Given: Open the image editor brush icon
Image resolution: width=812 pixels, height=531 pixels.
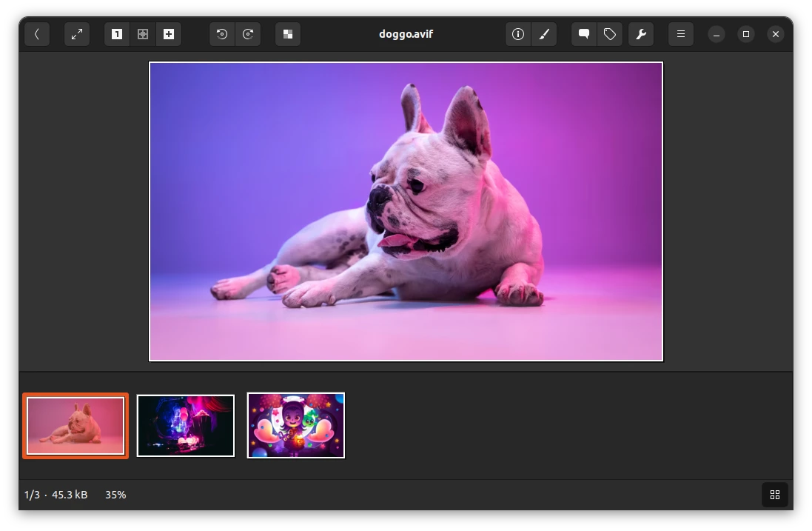Looking at the screenshot, I should [x=544, y=34].
